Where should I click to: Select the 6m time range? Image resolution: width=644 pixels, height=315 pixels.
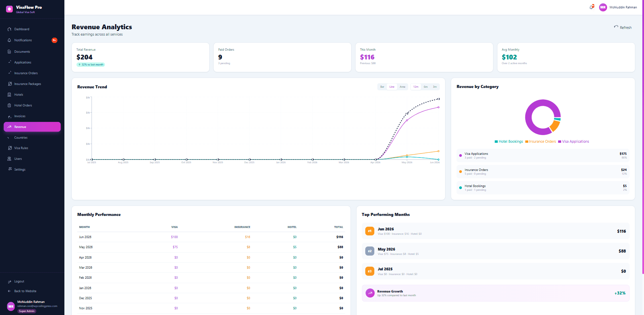tap(425, 87)
